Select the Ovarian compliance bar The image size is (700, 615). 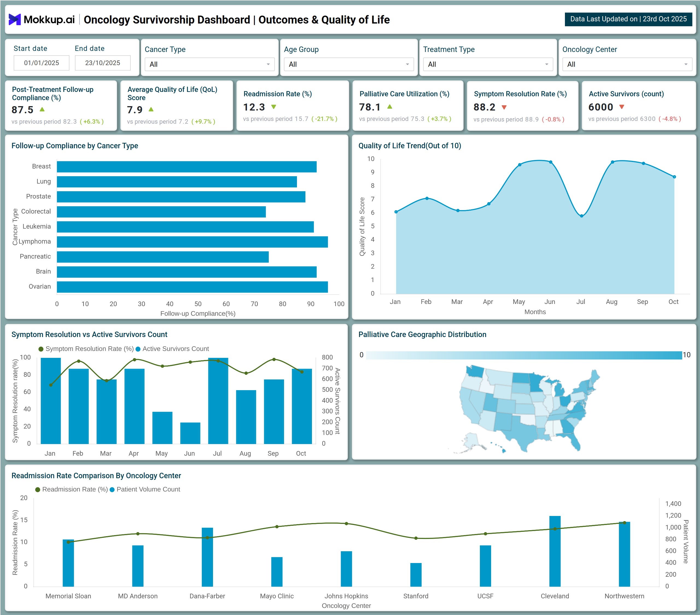coord(192,287)
